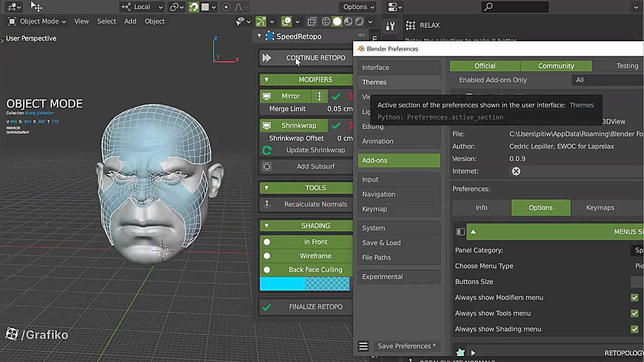Click the Shrinkwrap modifier monitor icon

coord(267,125)
